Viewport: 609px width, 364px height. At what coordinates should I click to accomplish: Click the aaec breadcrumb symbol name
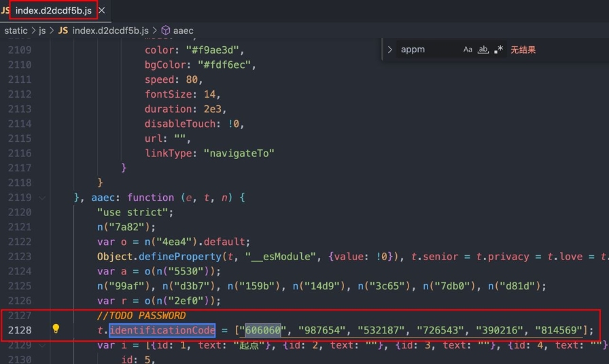pyautogui.click(x=184, y=31)
